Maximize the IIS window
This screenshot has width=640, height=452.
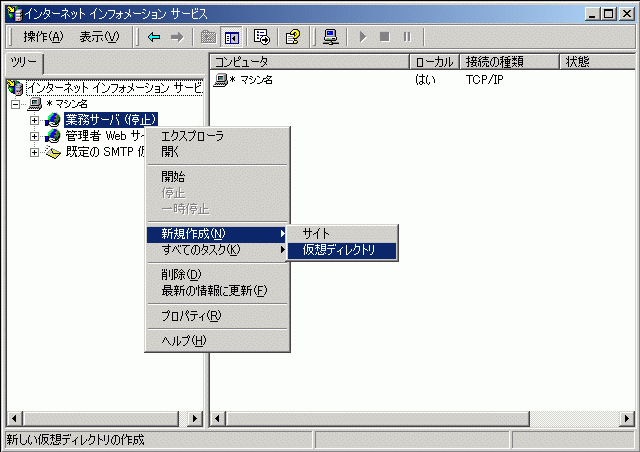point(608,14)
